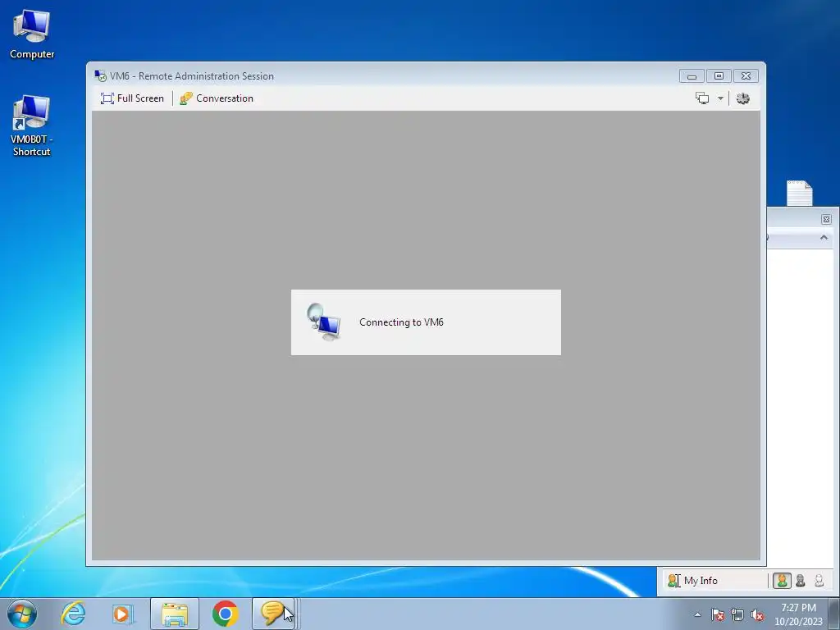Viewport: 840px width, 630px height.
Task: Open the Conversation panel in the session toolbar
Action: coord(217,98)
